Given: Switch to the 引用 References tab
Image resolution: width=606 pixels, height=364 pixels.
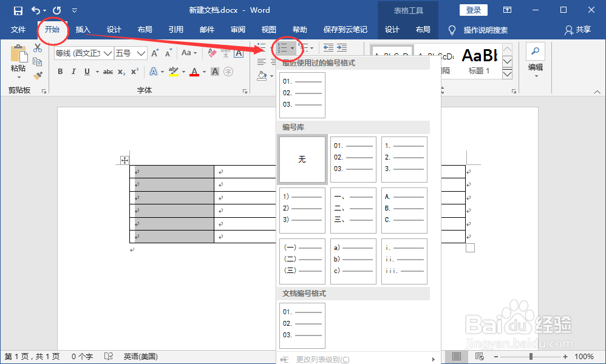Looking at the screenshot, I should (x=176, y=30).
